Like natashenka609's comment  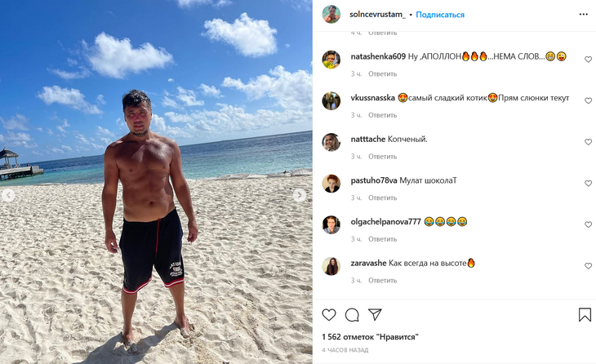588,60
